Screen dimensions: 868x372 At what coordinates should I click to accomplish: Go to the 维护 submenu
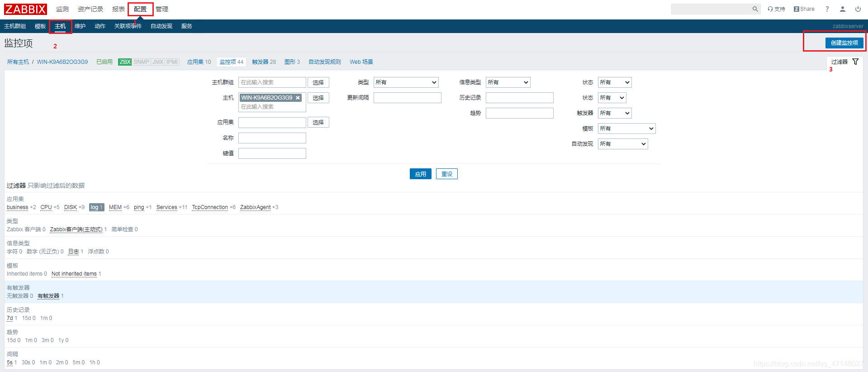pyautogui.click(x=80, y=26)
